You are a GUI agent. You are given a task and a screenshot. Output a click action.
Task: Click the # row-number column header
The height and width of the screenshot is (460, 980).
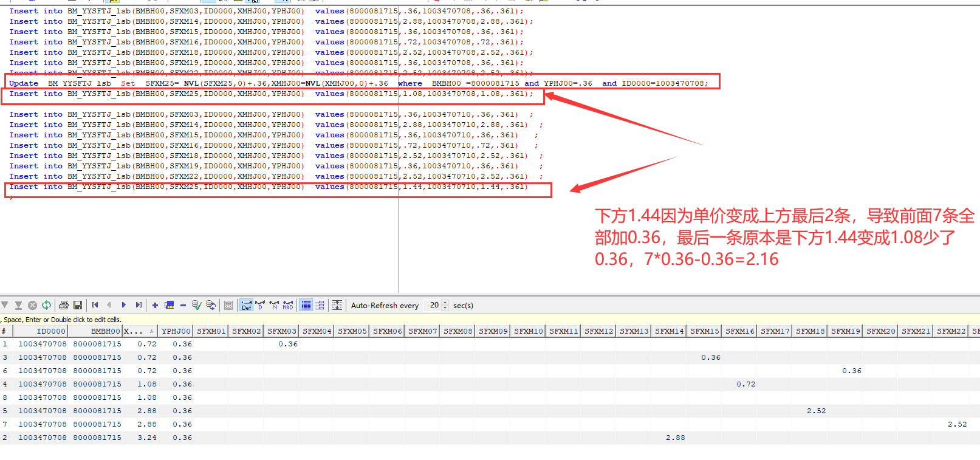[6, 331]
